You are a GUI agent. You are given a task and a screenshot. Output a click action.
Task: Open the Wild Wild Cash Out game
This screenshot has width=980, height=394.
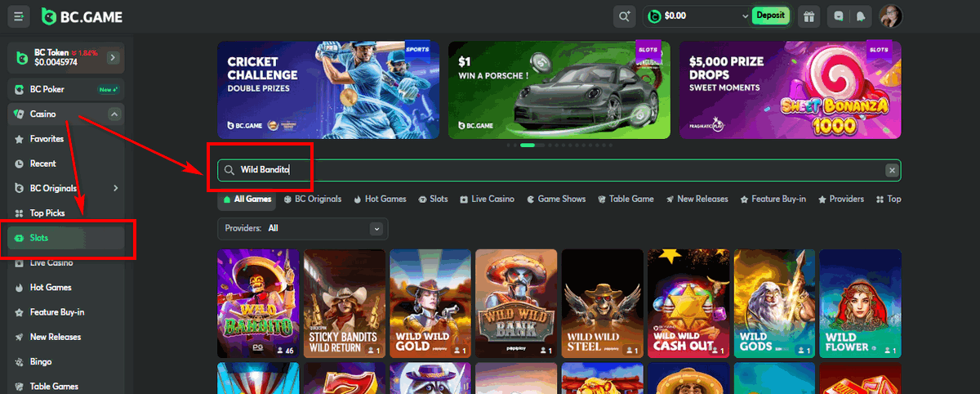688,303
